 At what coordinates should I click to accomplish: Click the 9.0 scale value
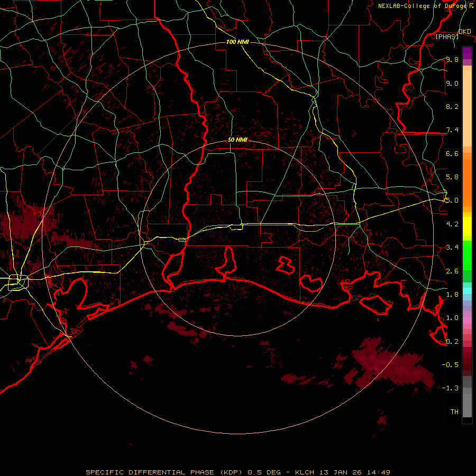452,83
